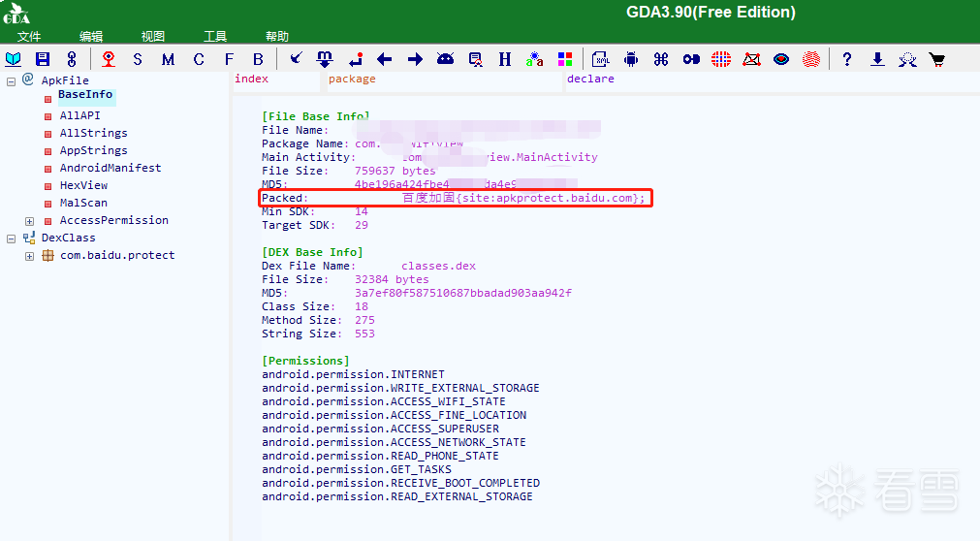
Task: Click the index column header
Action: [252, 79]
